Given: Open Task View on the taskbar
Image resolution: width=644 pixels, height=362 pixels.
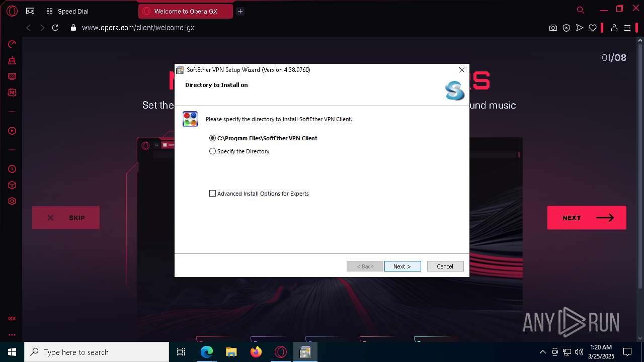Looking at the screenshot, I should coord(181,352).
